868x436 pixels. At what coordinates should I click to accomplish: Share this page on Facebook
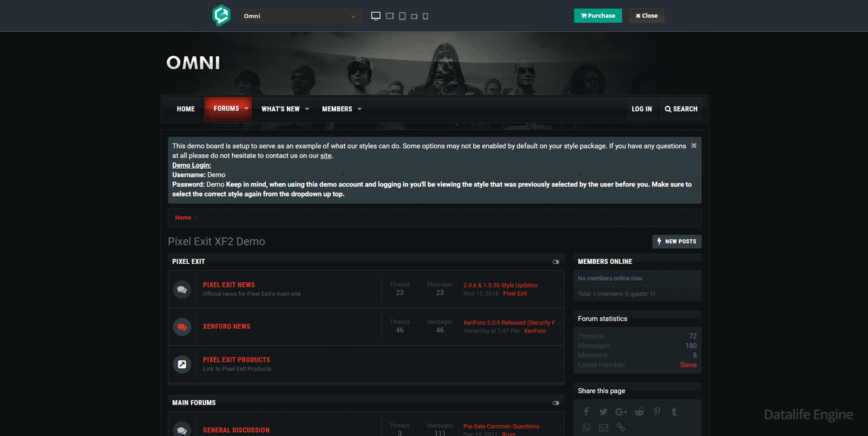pos(587,412)
